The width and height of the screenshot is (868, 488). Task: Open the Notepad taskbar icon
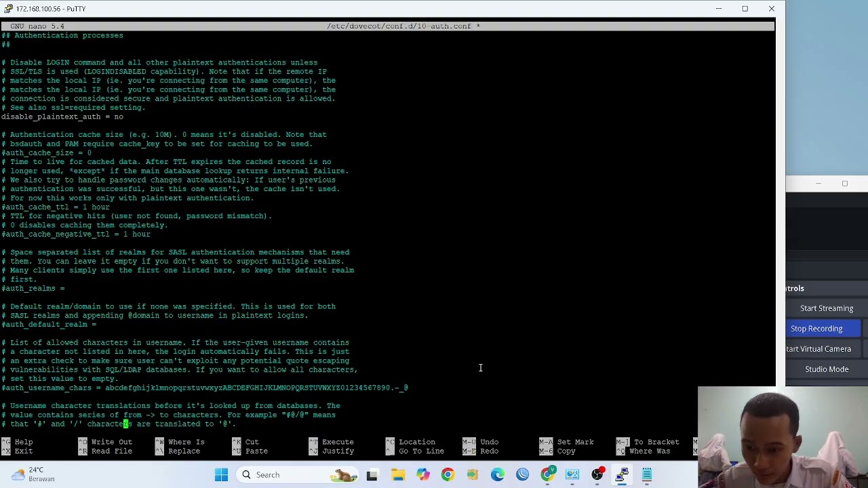647,474
